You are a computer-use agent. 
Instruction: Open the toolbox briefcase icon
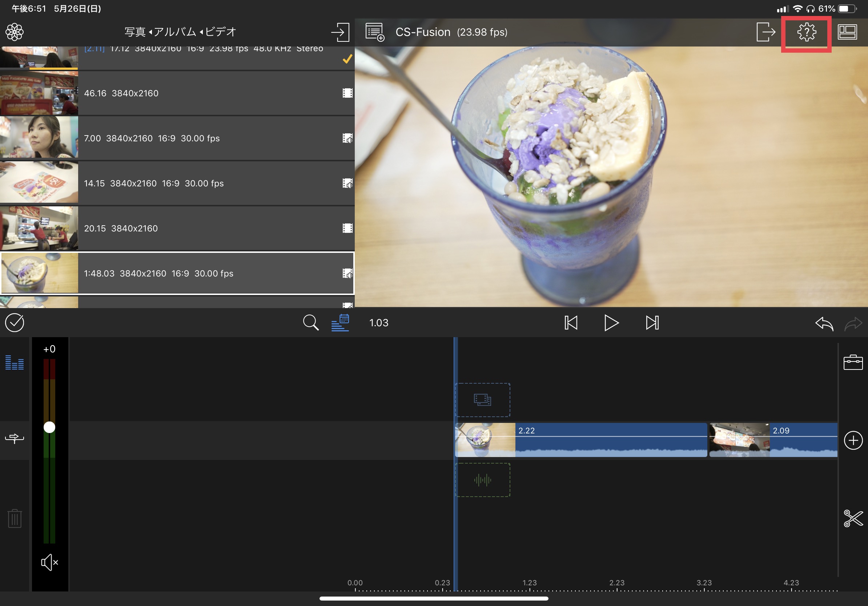coord(852,362)
